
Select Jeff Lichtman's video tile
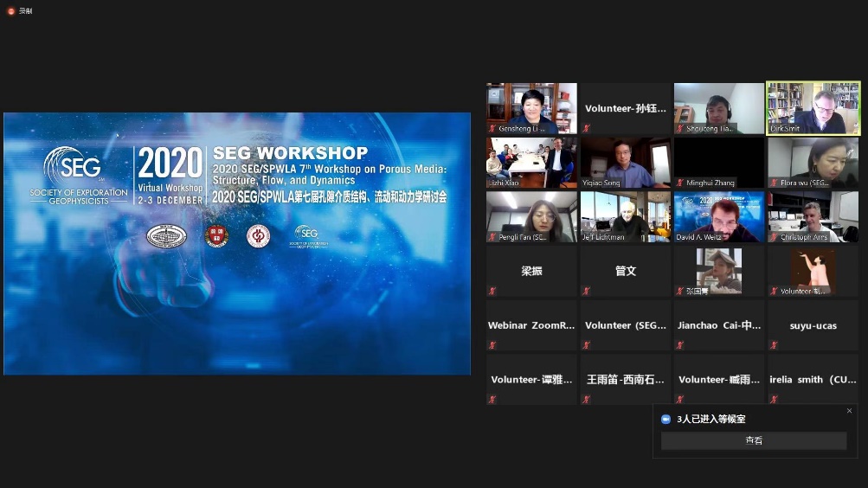(x=625, y=216)
